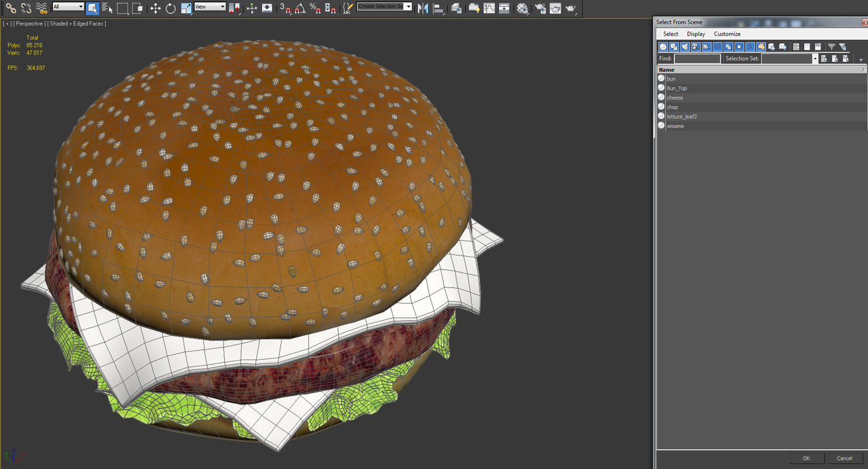Click Select and Manipulate icon

[x=252, y=8]
